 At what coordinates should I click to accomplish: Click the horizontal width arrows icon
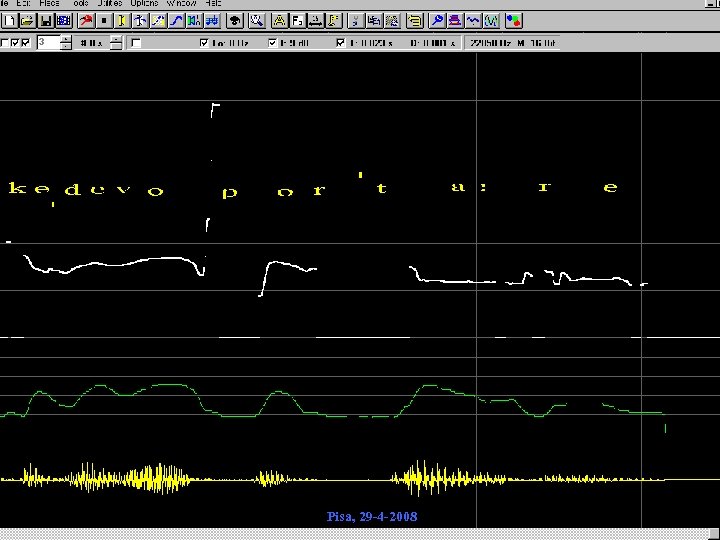(x=315, y=21)
